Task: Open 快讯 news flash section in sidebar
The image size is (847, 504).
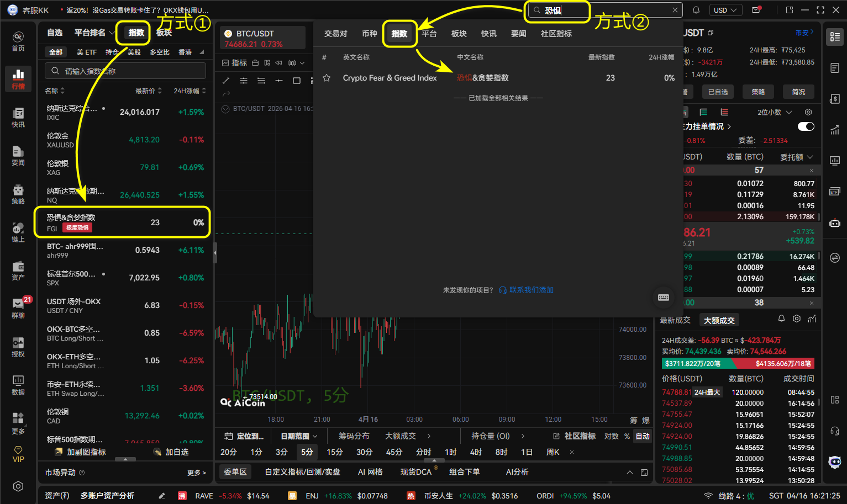Action: pyautogui.click(x=17, y=119)
